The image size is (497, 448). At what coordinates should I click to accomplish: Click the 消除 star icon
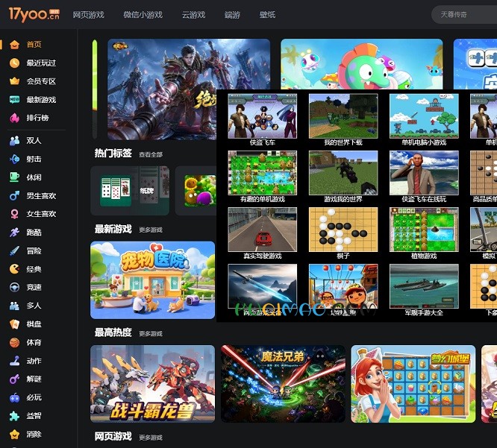[14, 434]
